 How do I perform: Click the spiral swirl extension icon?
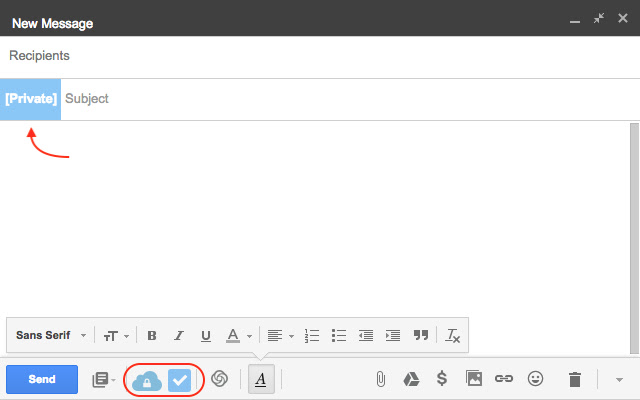(x=220, y=379)
